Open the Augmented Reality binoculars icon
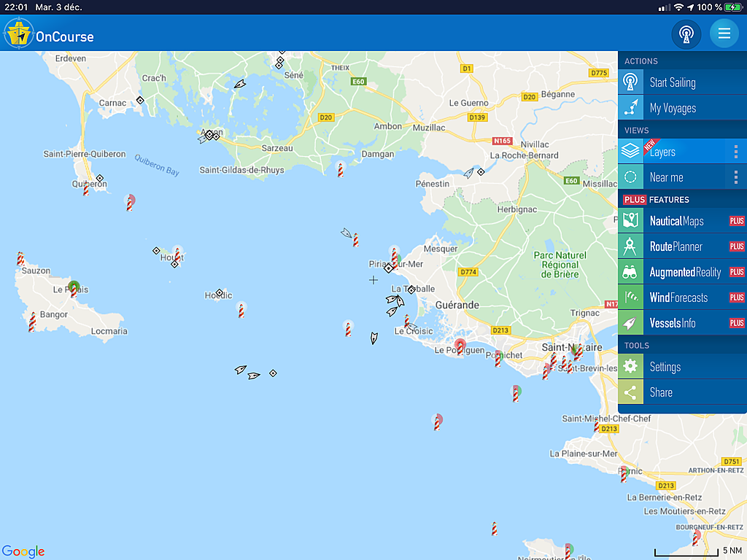 tap(630, 272)
